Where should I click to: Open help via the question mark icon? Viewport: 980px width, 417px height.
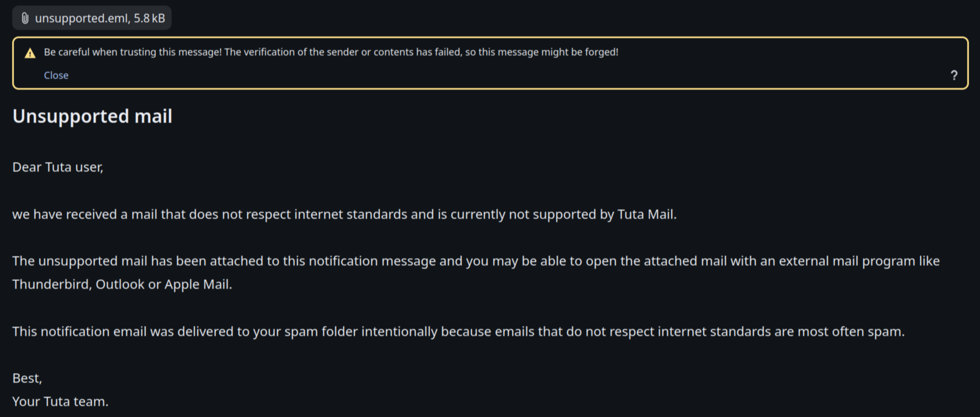pos(953,75)
